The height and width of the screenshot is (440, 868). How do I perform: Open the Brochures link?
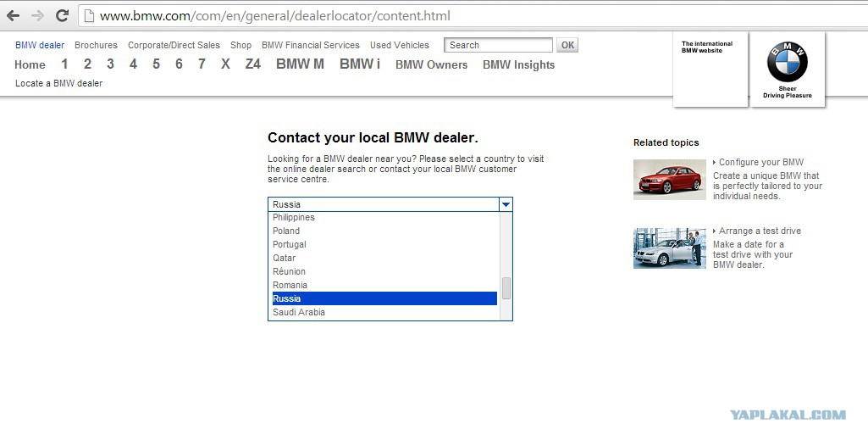96,46
